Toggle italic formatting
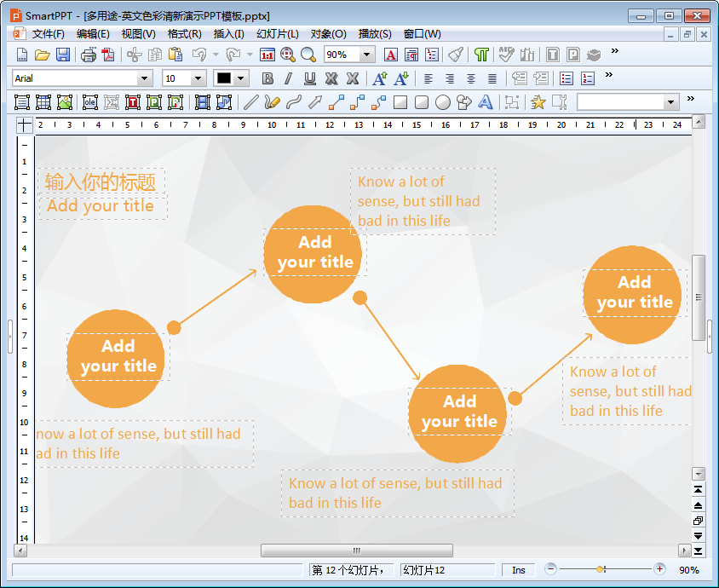The height and width of the screenshot is (588, 719). point(289,78)
